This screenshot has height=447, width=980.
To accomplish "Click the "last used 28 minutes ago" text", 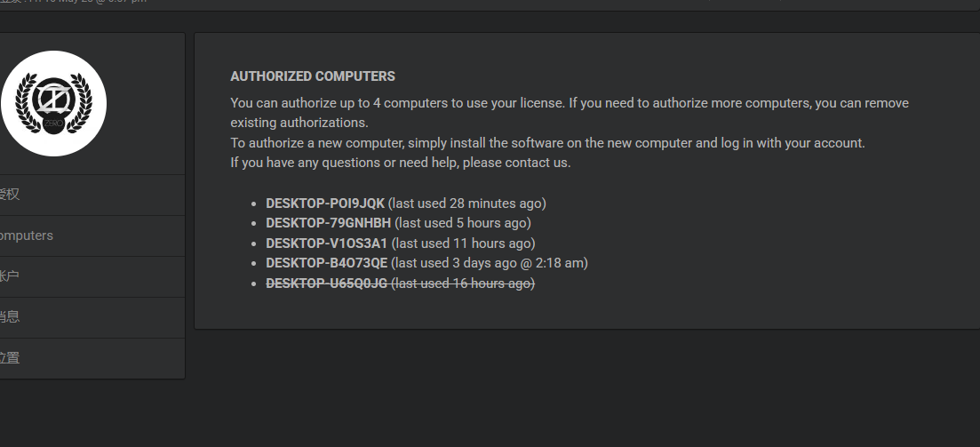I will [x=466, y=204].
